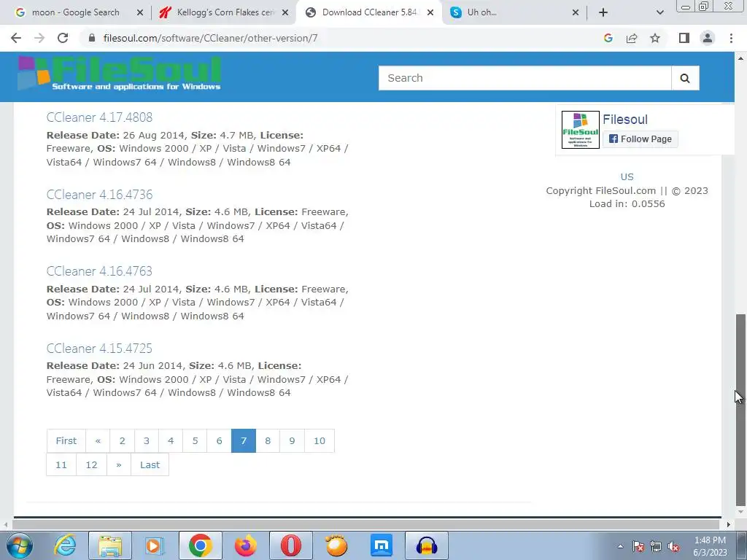The width and height of the screenshot is (747, 560).
Task: Expand the tab search dropdown
Action: (x=659, y=12)
